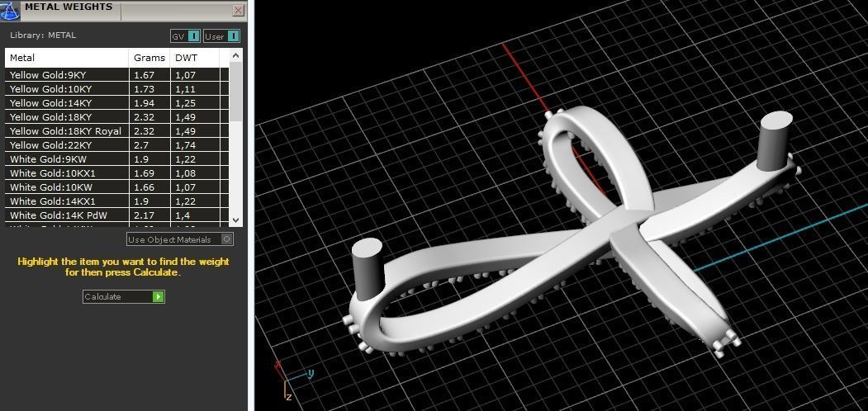Click the metal list scroll-down arrow
The image size is (868, 411).
tap(236, 220)
